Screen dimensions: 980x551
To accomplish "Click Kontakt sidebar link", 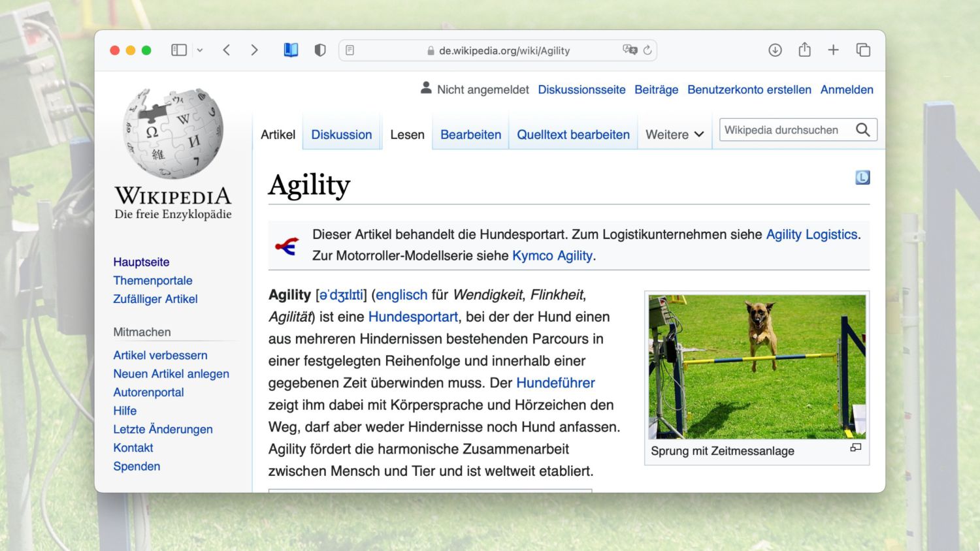I will [x=133, y=448].
